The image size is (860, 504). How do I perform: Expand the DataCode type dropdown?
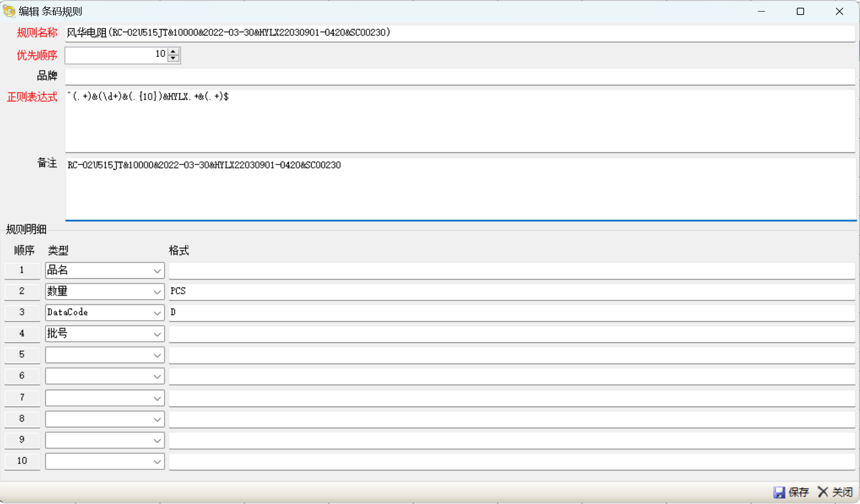tap(157, 313)
